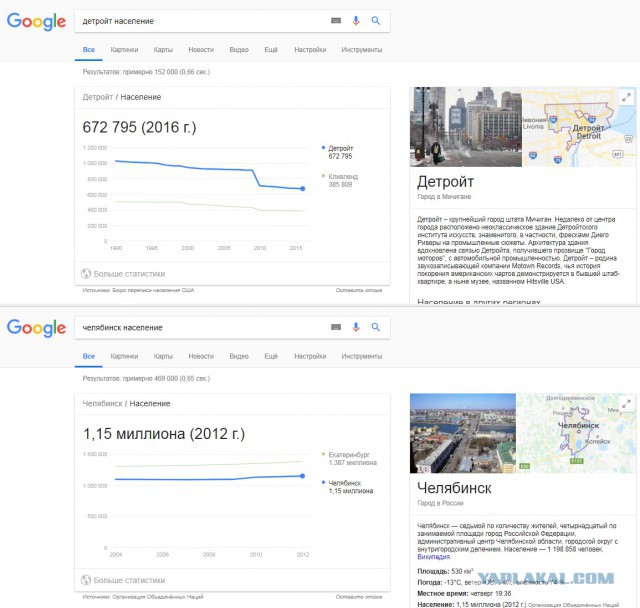The height and width of the screenshot is (608, 640).
Task: Open the Chelyabinsk aerial photo thumbnail
Action: coord(463,433)
